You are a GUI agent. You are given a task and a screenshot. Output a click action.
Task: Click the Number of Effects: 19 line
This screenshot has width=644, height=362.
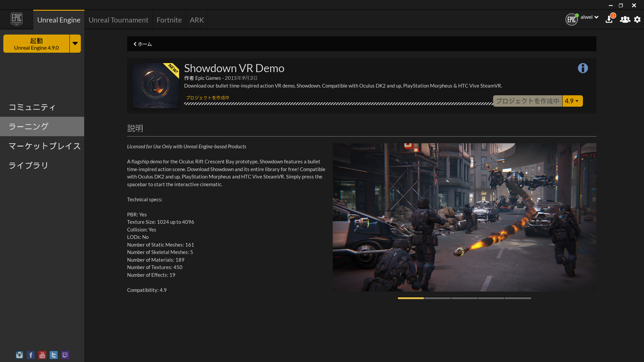pyautogui.click(x=151, y=275)
